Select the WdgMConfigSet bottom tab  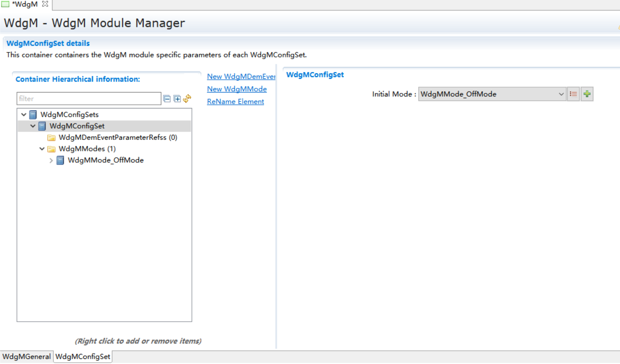click(x=83, y=357)
